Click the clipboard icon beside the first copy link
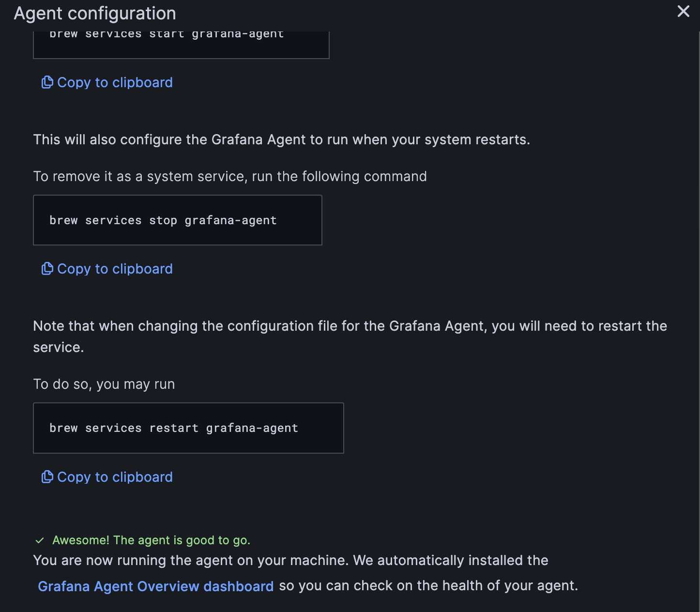700x612 pixels. [47, 82]
